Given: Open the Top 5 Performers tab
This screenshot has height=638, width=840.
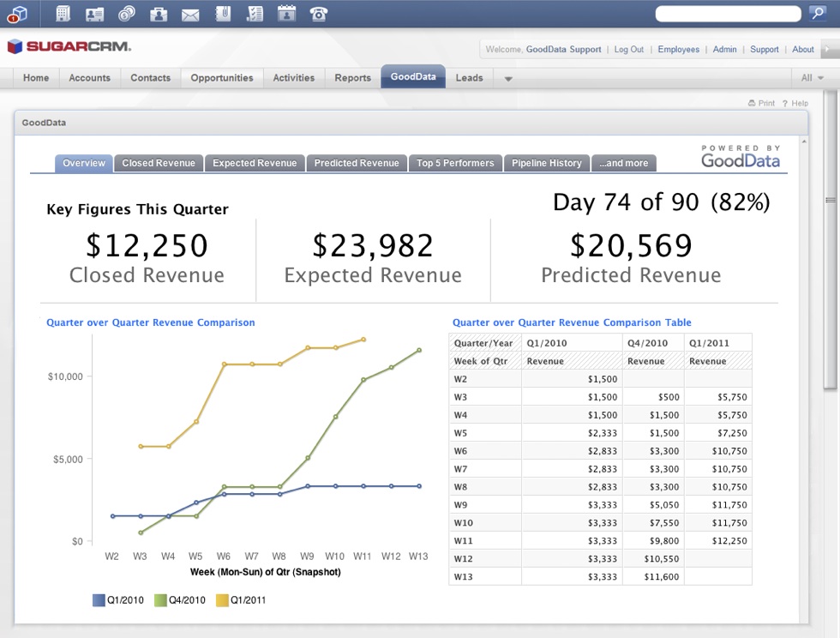Looking at the screenshot, I should click(455, 163).
